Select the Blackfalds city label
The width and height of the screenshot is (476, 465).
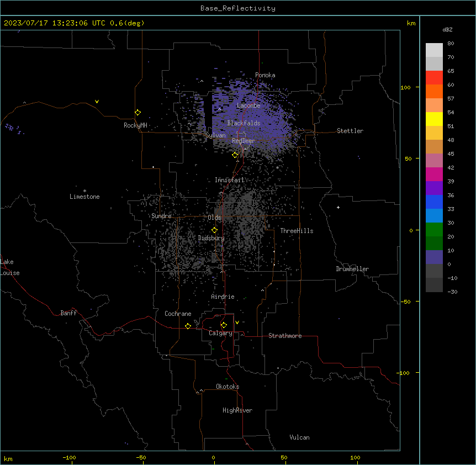coord(244,123)
